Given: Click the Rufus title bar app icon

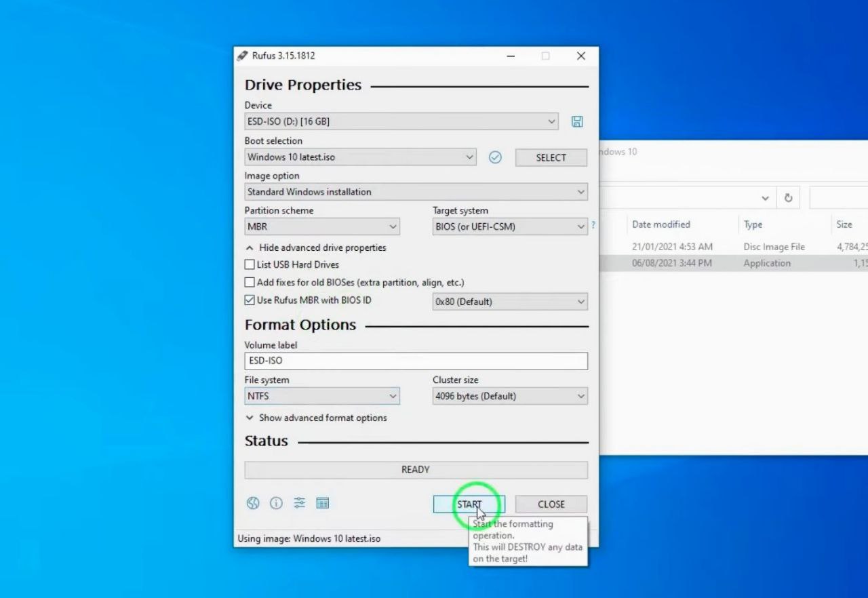Looking at the screenshot, I should point(243,56).
